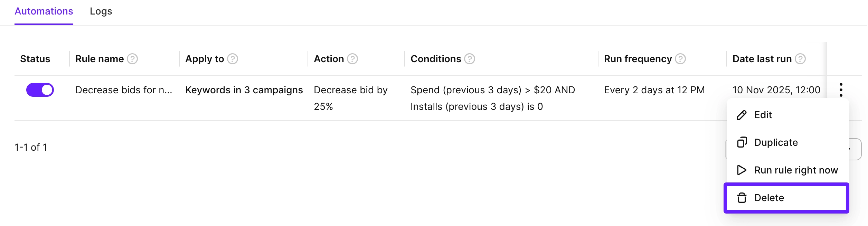Toggle off the rule status switch
The image size is (868, 226).
tap(40, 90)
